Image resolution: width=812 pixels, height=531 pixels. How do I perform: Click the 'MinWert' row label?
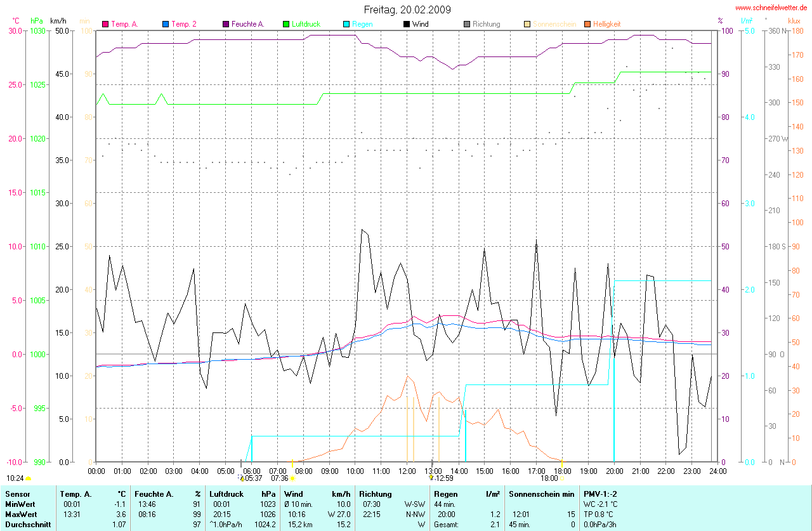[19, 504]
